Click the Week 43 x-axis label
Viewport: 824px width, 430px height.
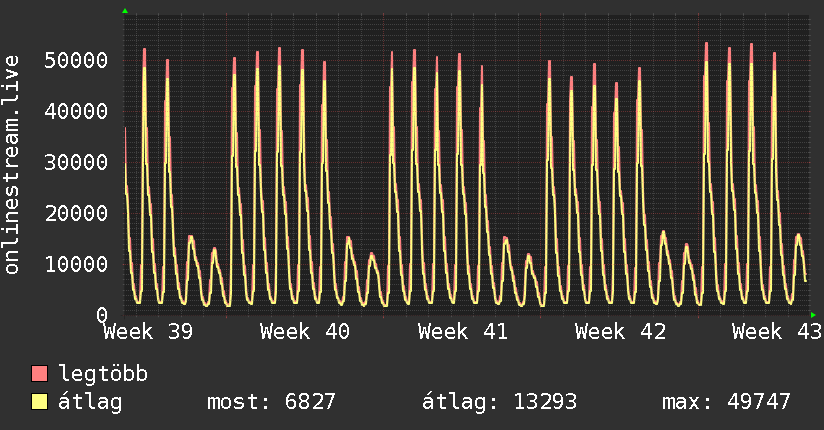tap(777, 332)
